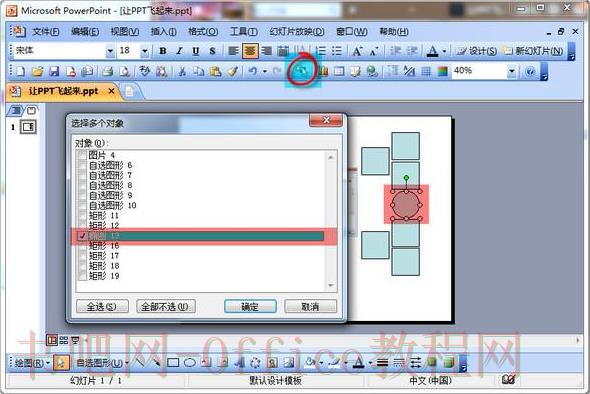Image resolution: width=590 pixels, height=394 pixels.
Task: Click the circled select multiple objects icon
Action: [302, 70]
